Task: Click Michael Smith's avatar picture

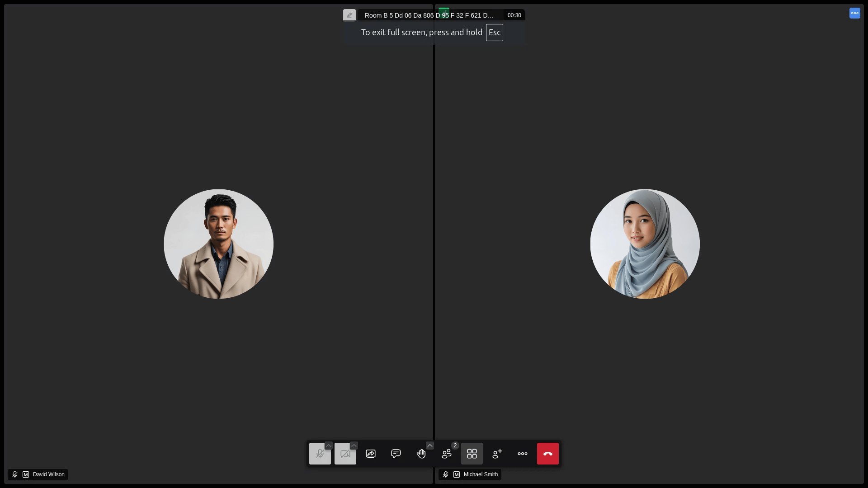Action: pyautogui.click(x=645, y=244)
